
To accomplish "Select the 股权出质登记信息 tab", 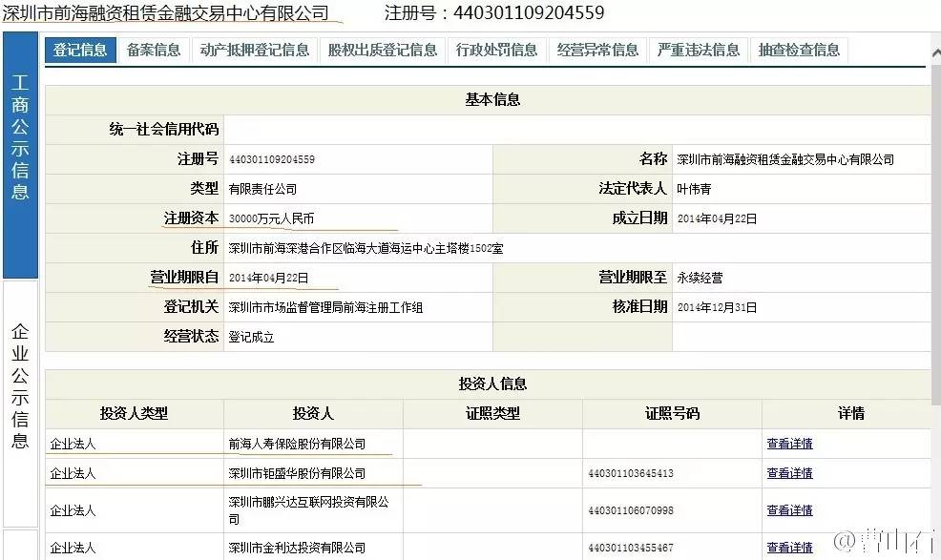I will click(383, 50).
